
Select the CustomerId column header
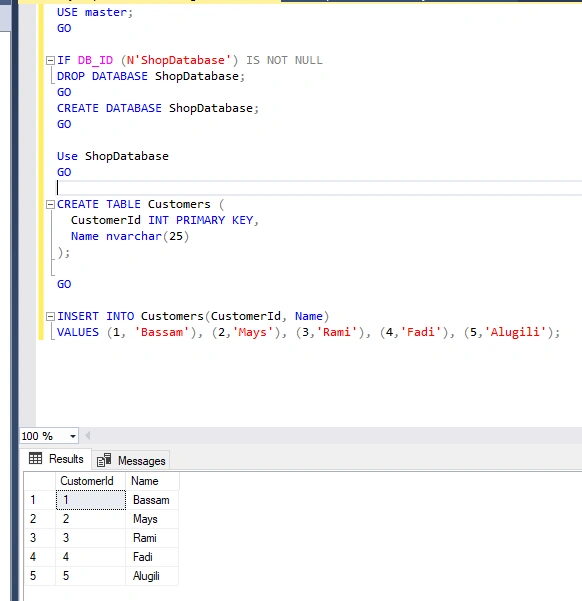[x=90, y=481]
